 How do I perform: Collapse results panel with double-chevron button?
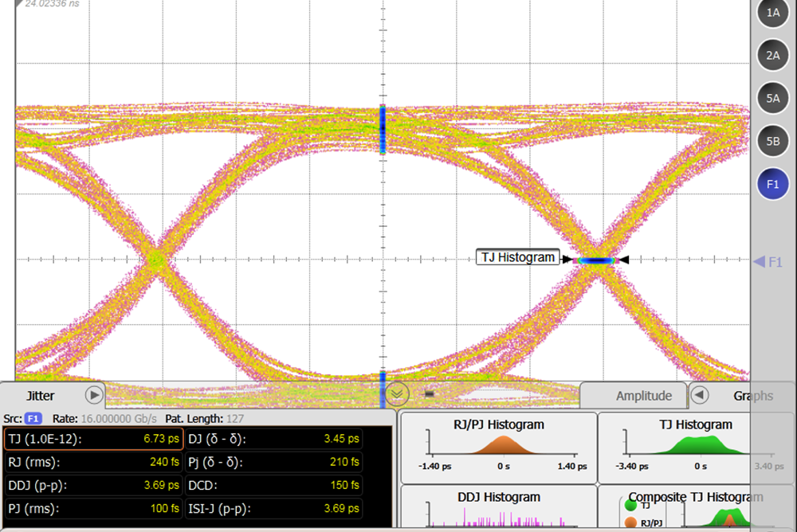[397, 393]
